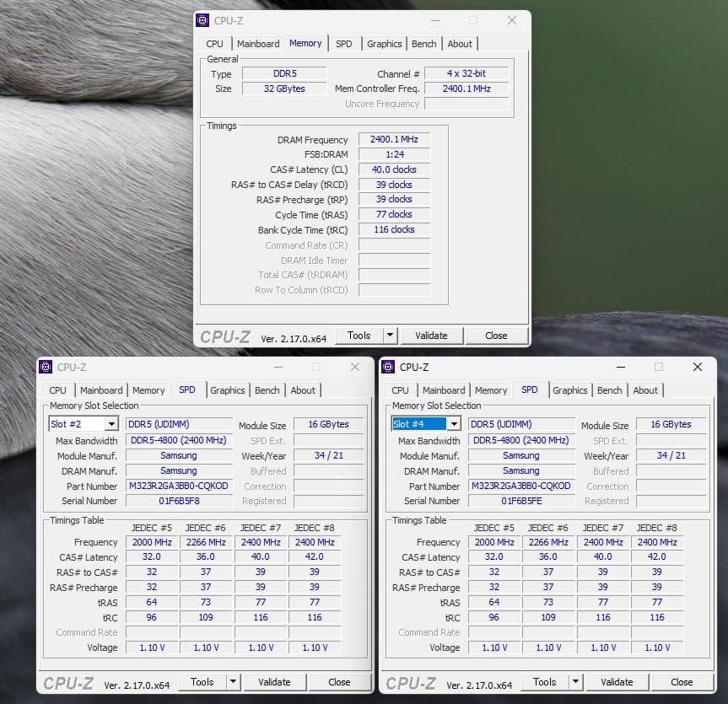Click Module Size 16 GBytes in Slot #2 window

(329, 424)
